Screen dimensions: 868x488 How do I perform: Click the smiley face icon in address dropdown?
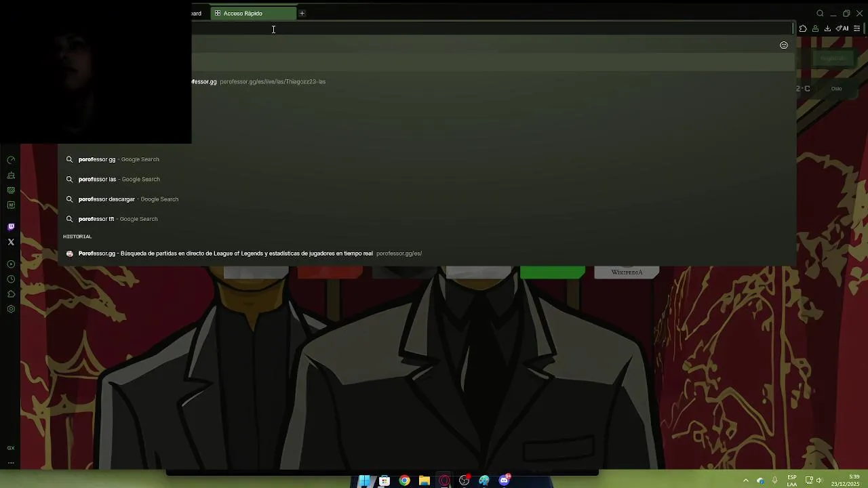pyautogui.click(x=784, y=45)
